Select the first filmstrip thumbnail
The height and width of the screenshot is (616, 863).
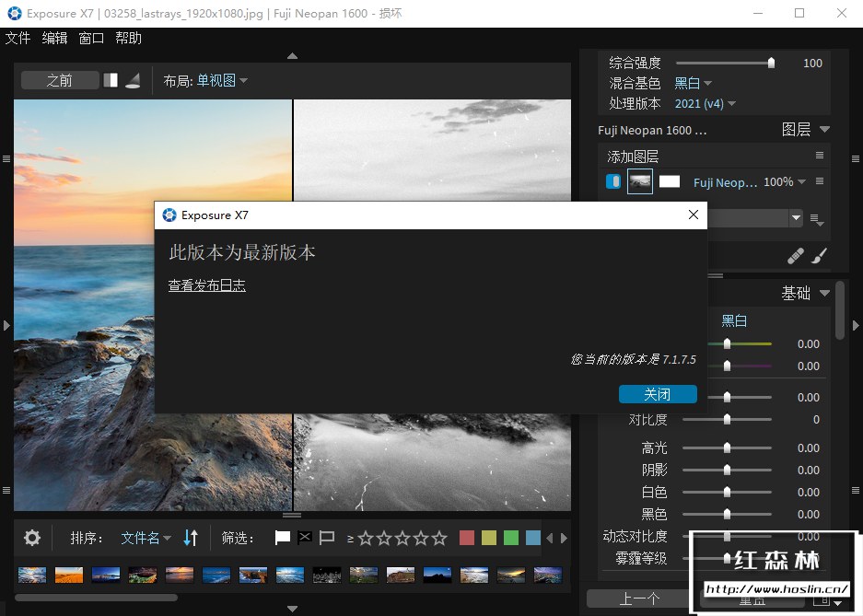(x=32, y=575)
